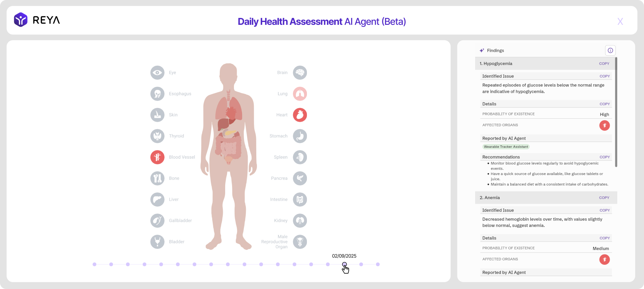
Task: Close the Daily Health Assessment dialog
Action: (x=620, y=21)
